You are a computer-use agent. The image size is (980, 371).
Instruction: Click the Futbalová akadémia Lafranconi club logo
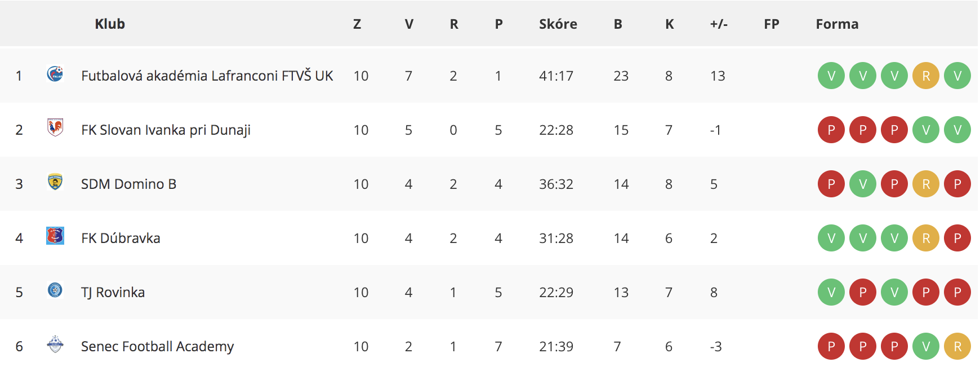[x=55, y=74]
